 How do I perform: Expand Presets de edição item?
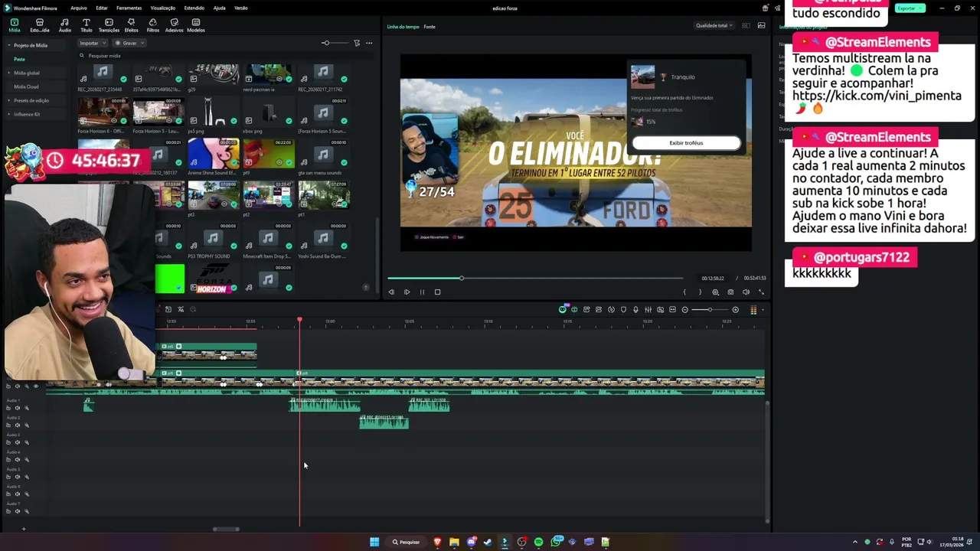click(9, 100)
